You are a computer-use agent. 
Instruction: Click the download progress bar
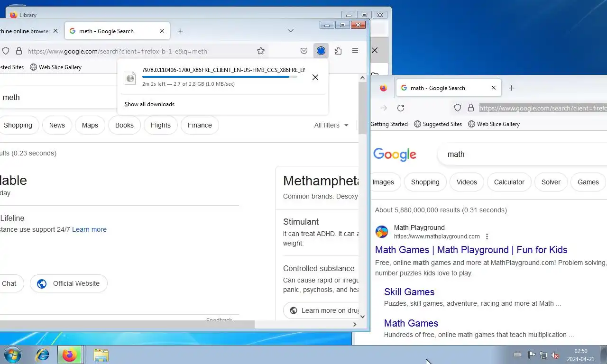click(220, 77)
